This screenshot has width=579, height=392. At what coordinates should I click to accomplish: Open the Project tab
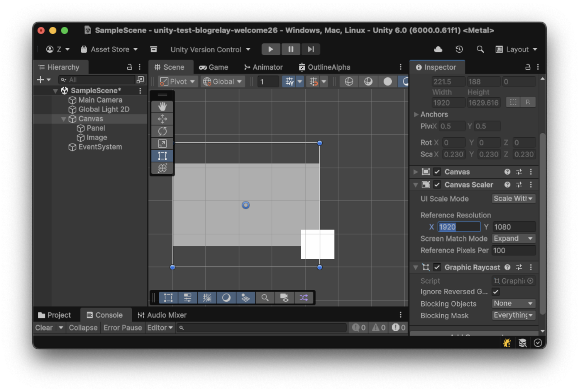[x=55, y=315]
